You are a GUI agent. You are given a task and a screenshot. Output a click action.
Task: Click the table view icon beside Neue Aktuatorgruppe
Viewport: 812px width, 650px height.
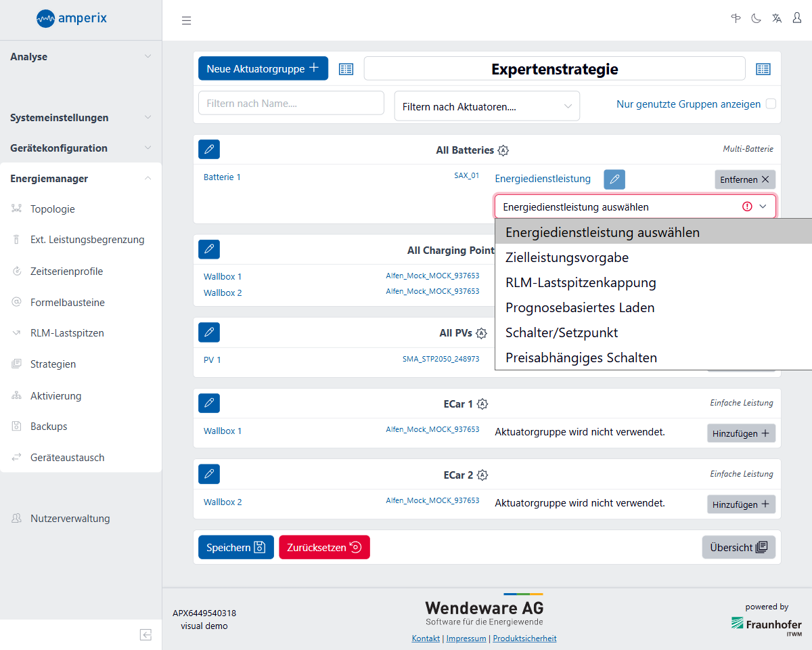[x=346, y=69]
